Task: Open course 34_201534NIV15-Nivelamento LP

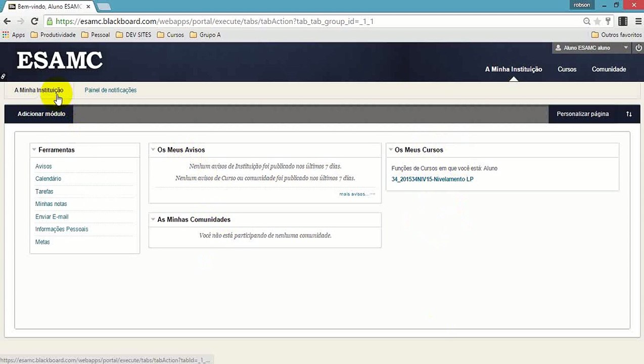Action: tap(432, 179)
